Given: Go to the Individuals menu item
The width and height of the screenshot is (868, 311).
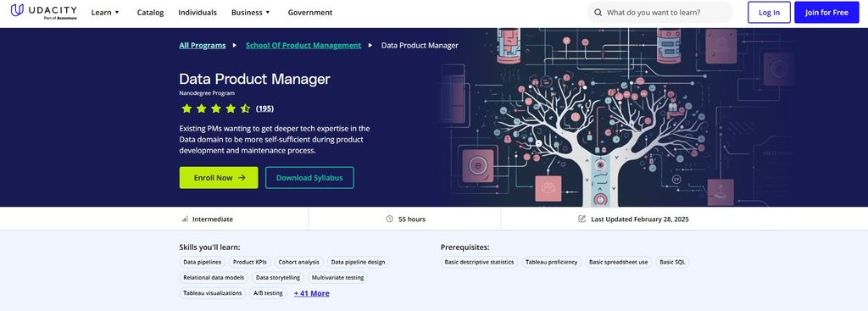Looking at the screenshot, I should pos(198,12).
